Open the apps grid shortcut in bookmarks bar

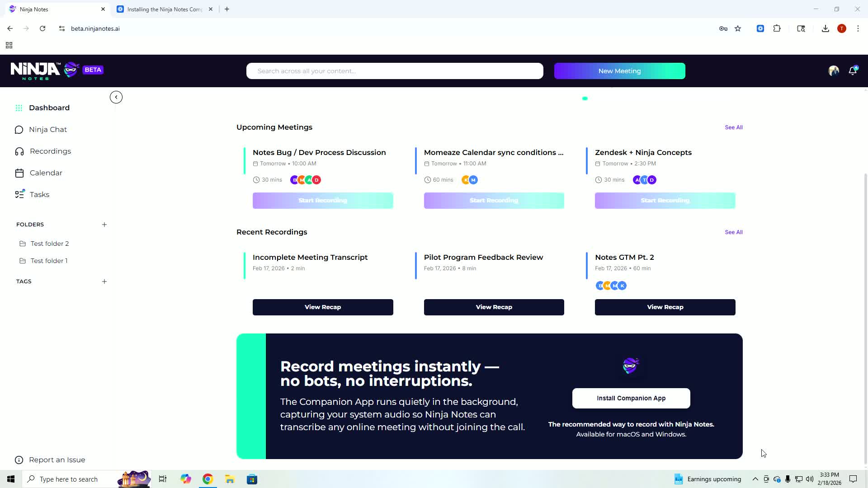[9, 45]
